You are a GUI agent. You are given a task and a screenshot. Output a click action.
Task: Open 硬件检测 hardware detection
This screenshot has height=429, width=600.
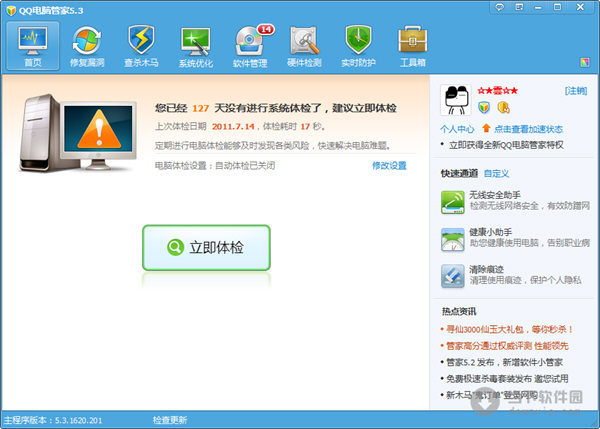point(304,46)
